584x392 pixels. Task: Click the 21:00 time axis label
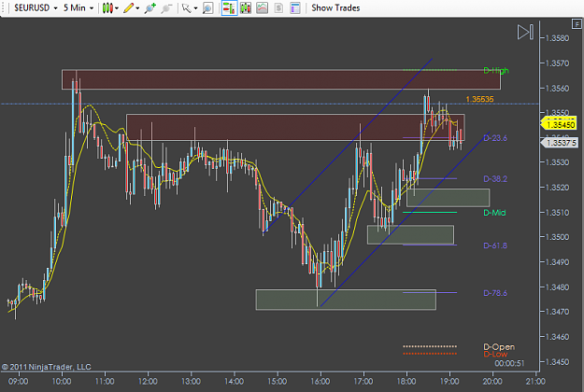535,382
